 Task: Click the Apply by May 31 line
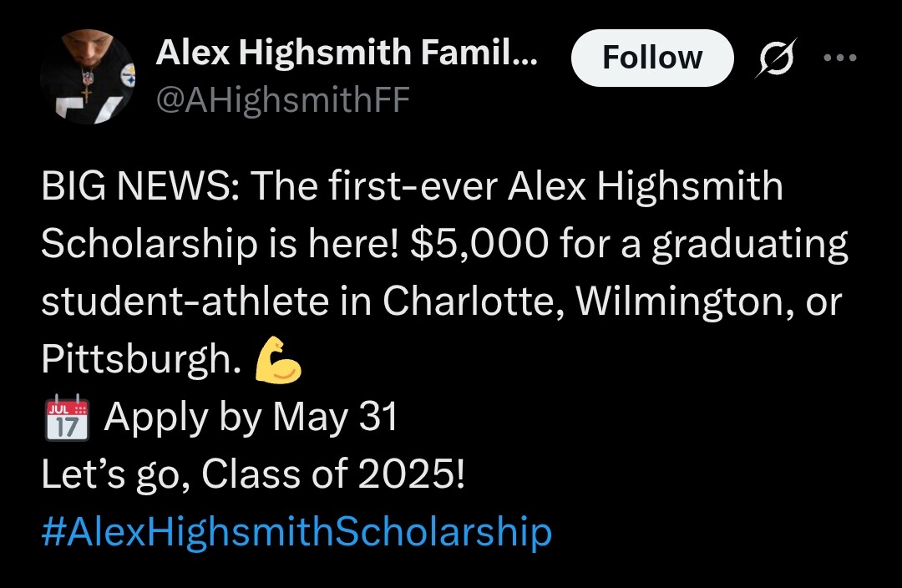(x=251, y=418)
